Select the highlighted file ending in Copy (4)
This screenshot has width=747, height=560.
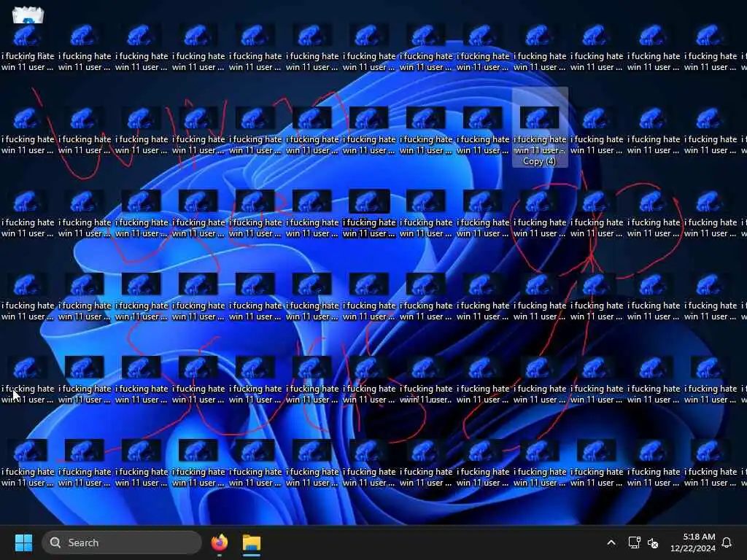[540, 127]
